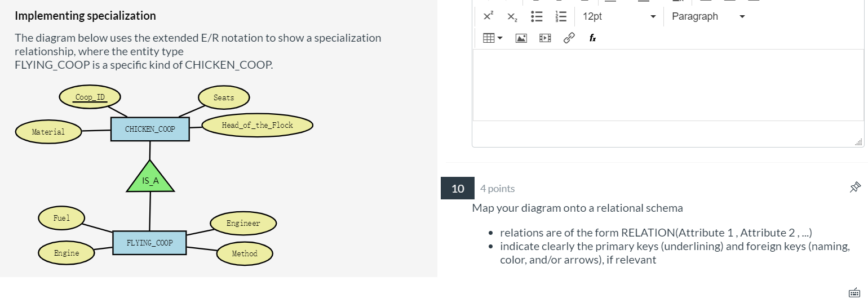Insert an image via toolbar
This screenshot has height=303, width=868.
521,38
